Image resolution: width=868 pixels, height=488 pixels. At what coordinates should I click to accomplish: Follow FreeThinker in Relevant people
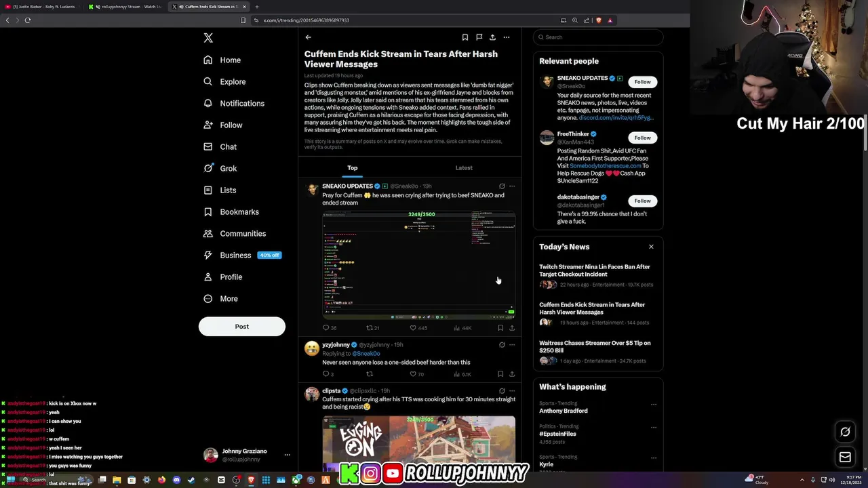pos(642,138)
